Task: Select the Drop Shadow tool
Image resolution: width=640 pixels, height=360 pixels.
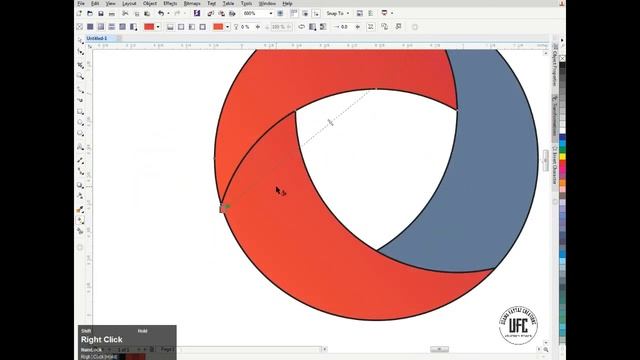Action: pos(80,186)
